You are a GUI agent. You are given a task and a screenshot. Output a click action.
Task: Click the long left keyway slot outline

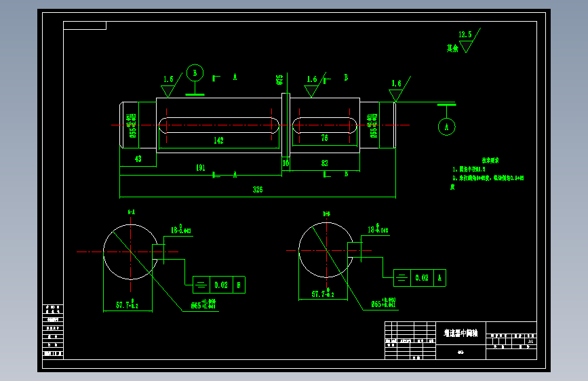(218, 125)
